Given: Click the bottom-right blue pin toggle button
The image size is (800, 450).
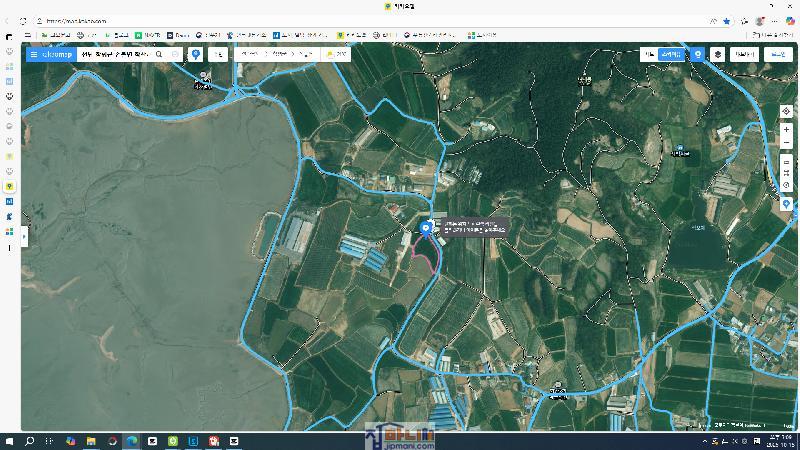Looking at the screenshot, I should click(x=786, y=204).
